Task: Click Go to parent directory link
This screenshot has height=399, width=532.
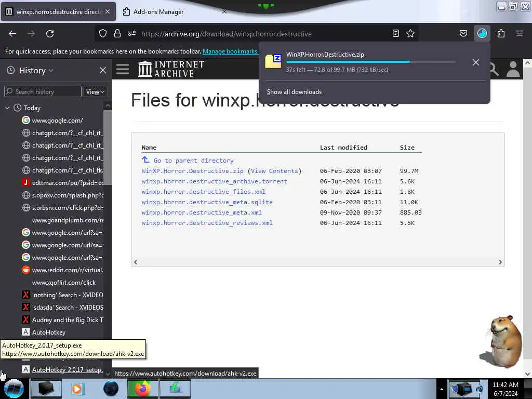Action: tap(193, 161)
